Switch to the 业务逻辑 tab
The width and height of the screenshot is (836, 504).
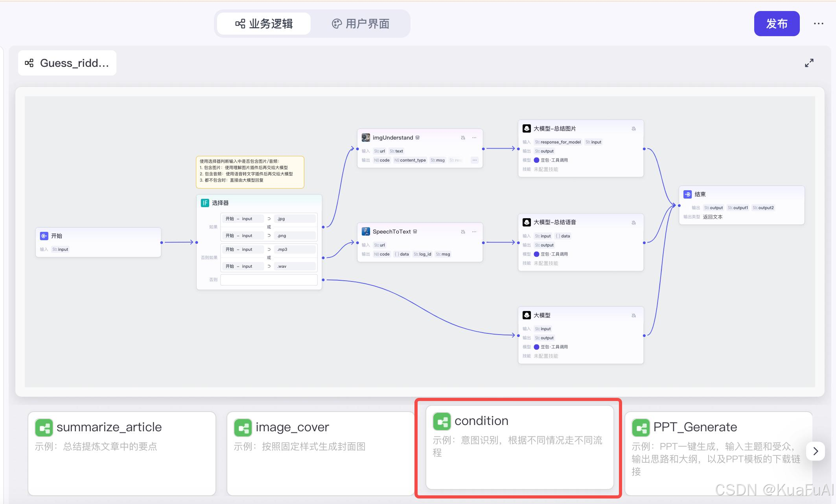tap(264, 24)
